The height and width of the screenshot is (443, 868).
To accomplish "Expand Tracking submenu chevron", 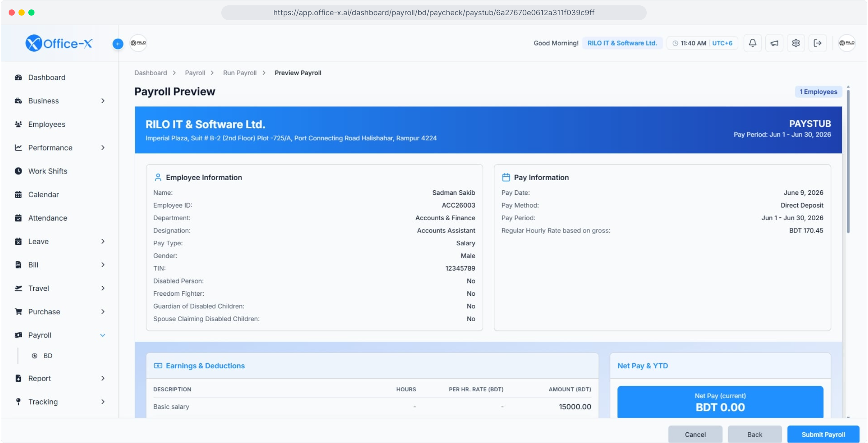I will point(103,402).
